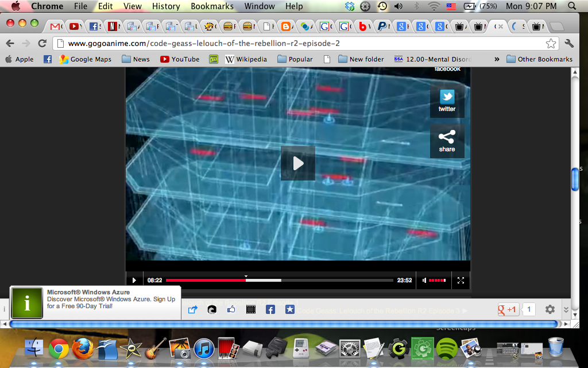Open the History menu

coord(166,6)
